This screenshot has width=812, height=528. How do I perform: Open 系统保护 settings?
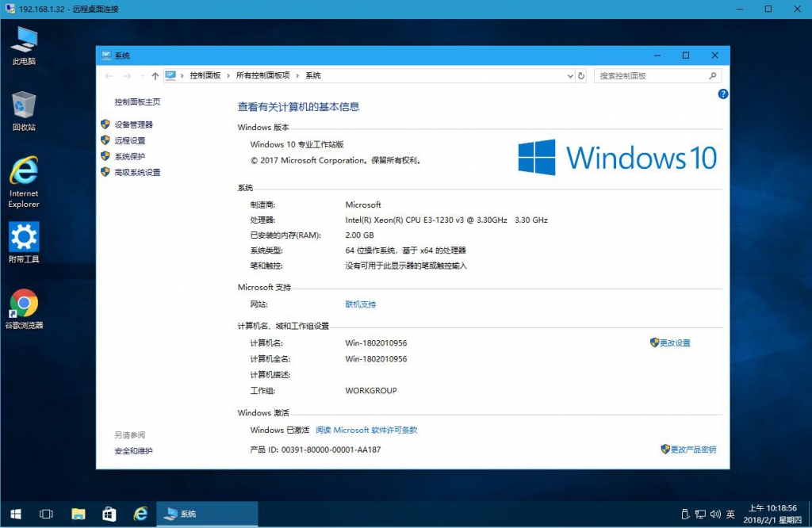click(130, 156)
